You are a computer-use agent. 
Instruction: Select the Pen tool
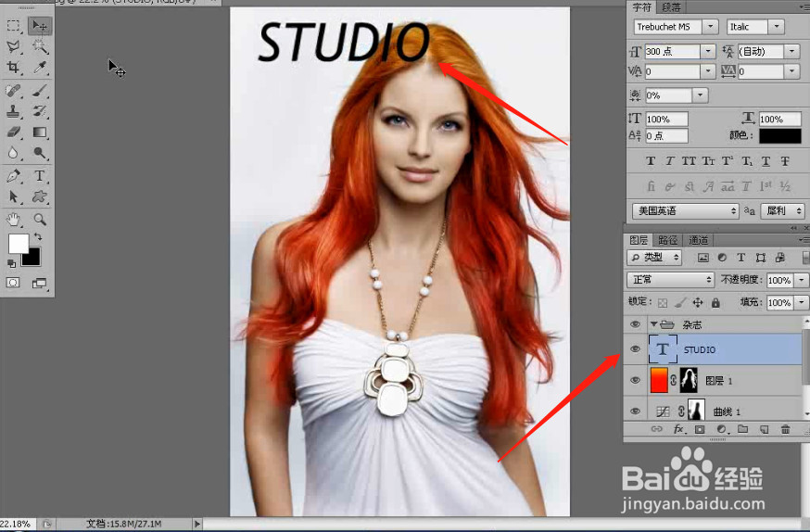coord(13,176)
